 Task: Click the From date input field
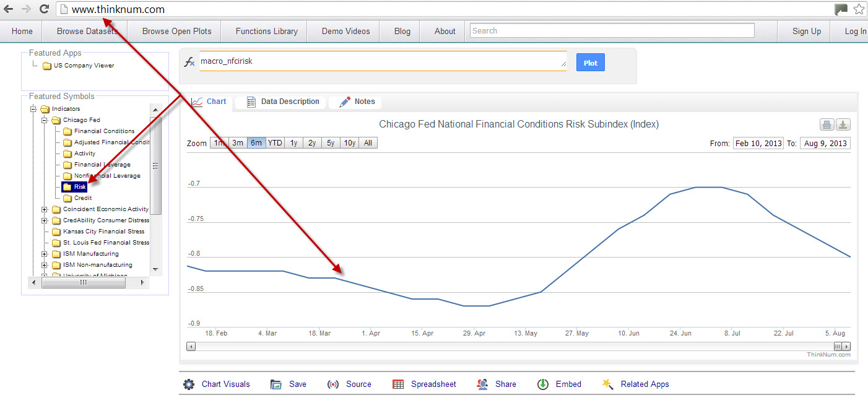click(758, 144)
